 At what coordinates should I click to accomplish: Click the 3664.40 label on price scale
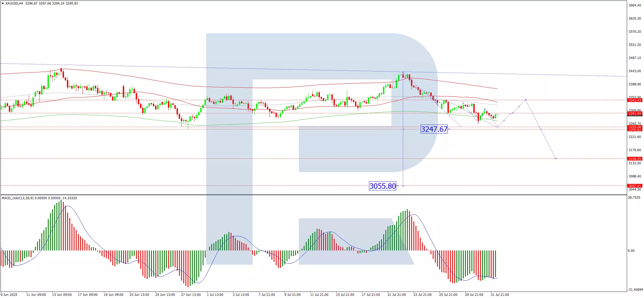(635, 5)
